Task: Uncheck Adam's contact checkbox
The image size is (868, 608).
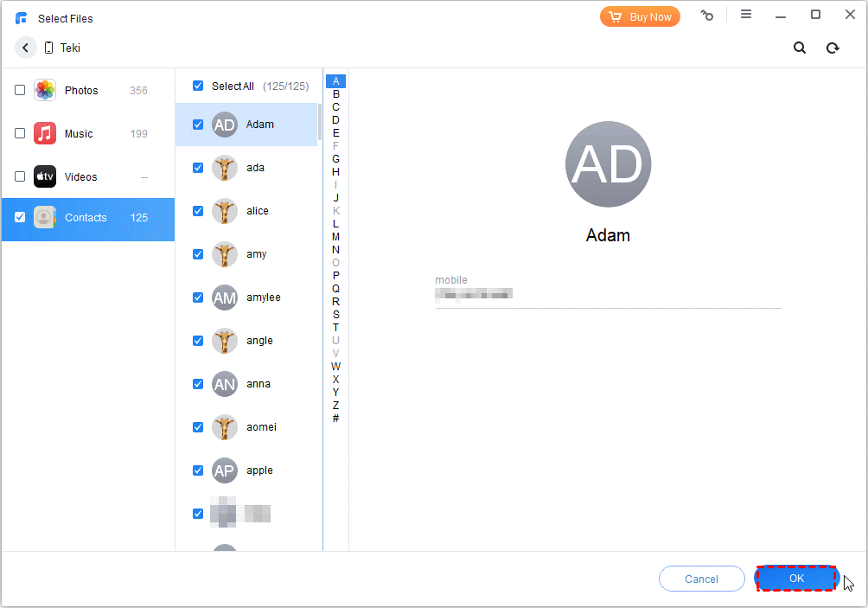Action: tap(198, 125)
